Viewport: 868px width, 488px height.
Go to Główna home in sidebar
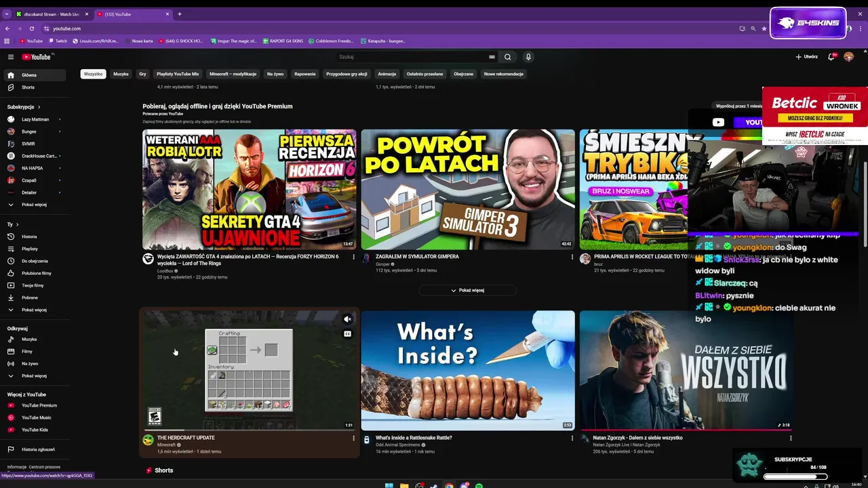pos(35,75)
